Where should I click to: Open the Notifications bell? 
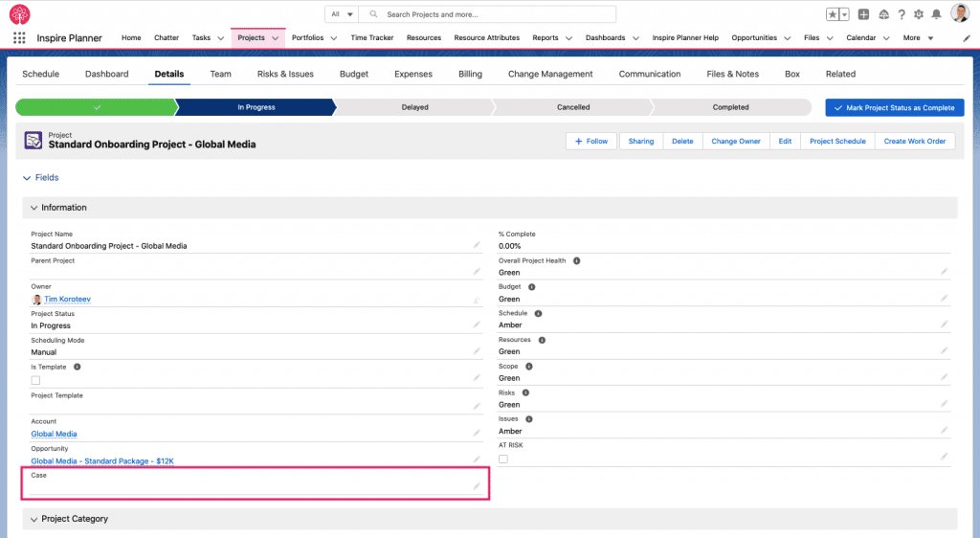[936, 14]
